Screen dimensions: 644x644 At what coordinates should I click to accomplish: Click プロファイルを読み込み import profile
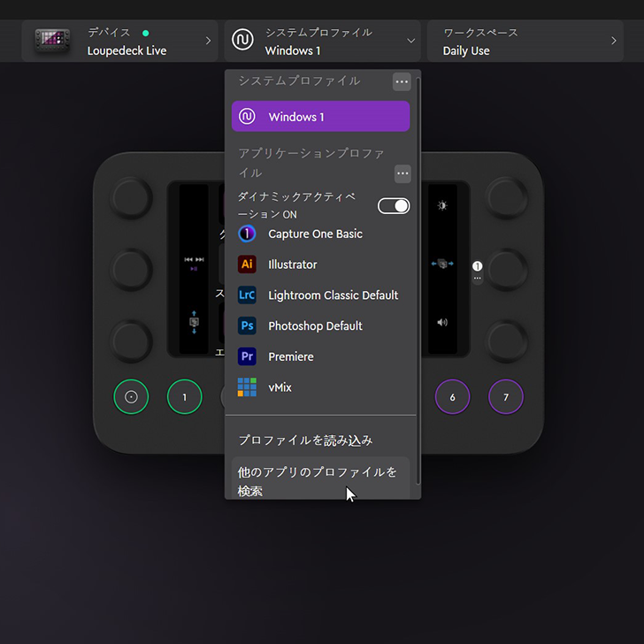tap(305, 441)
